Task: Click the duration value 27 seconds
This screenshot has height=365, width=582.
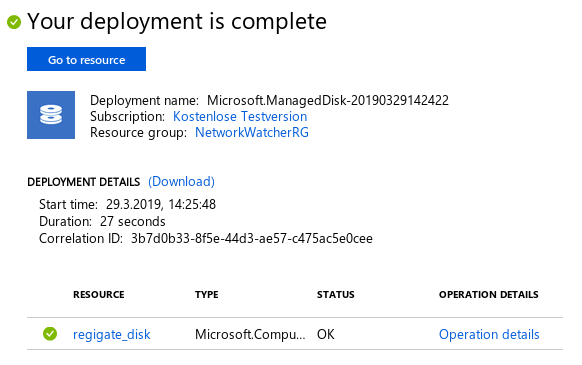Action: [x=133, y=222]
